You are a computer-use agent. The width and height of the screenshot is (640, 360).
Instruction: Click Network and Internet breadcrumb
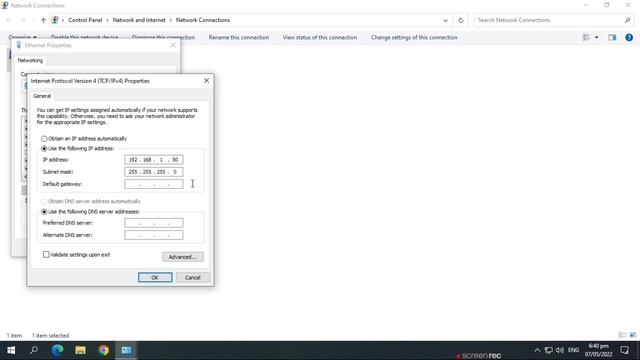[x=139, y=20]
